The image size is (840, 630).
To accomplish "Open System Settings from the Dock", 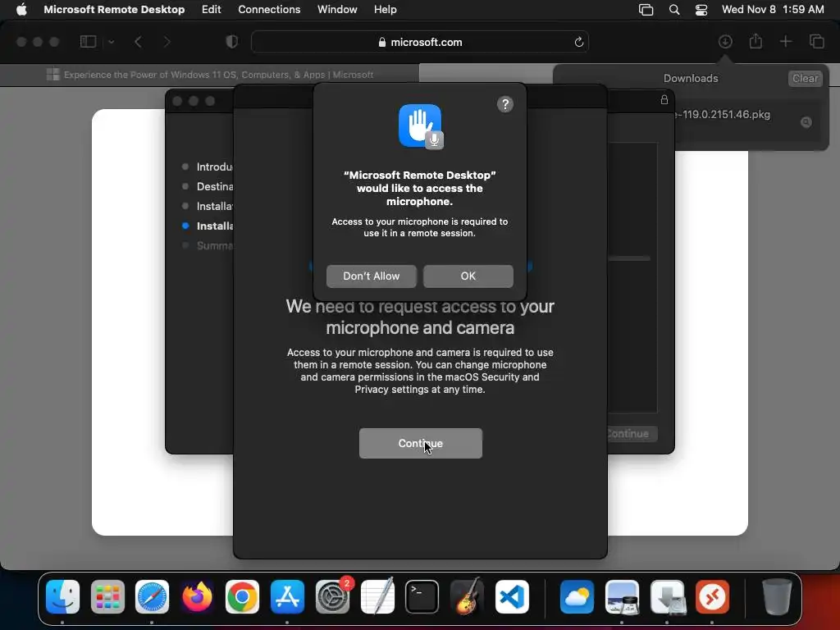I will (332, 596).
